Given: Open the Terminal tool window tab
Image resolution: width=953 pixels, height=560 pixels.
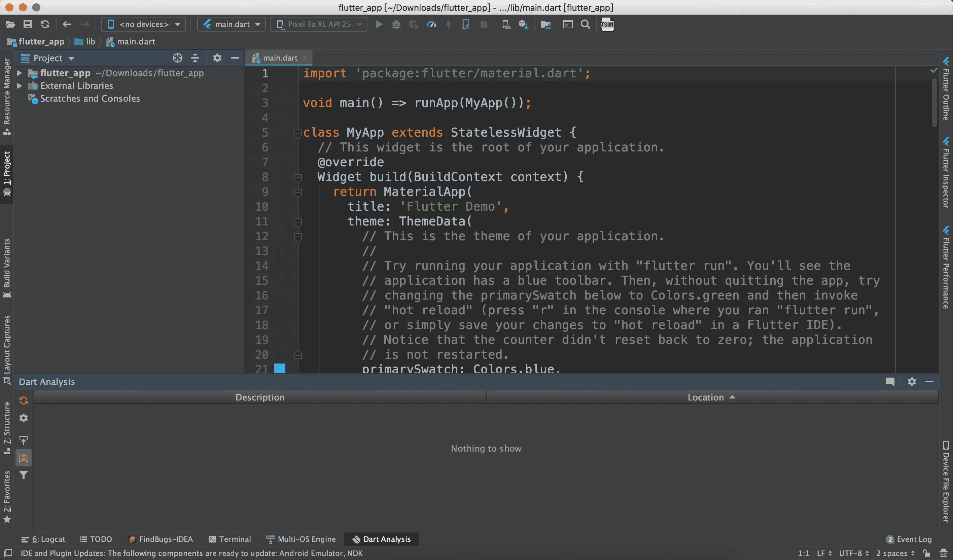Looking at the screenshot, I should click(230, 539).
